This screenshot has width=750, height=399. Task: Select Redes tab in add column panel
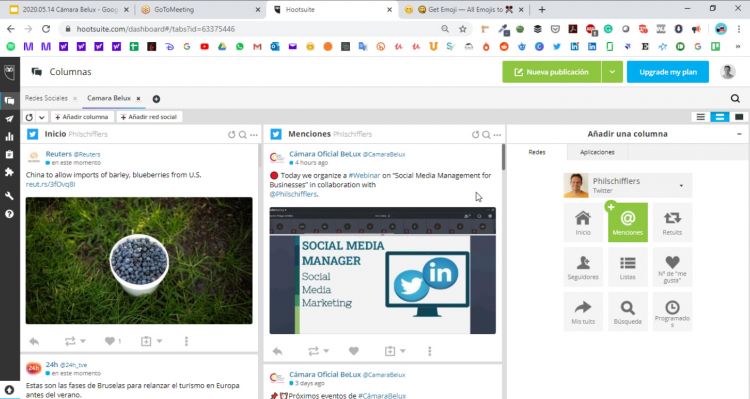537,152
